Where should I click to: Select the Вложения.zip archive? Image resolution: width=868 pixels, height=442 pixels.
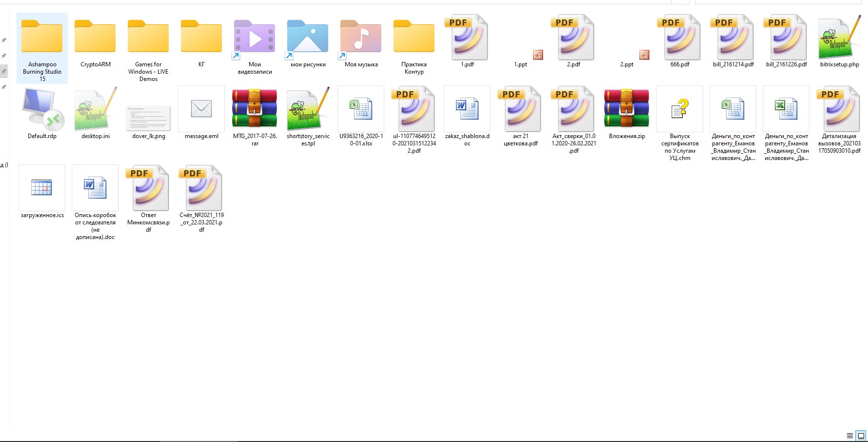click(627, 114)
